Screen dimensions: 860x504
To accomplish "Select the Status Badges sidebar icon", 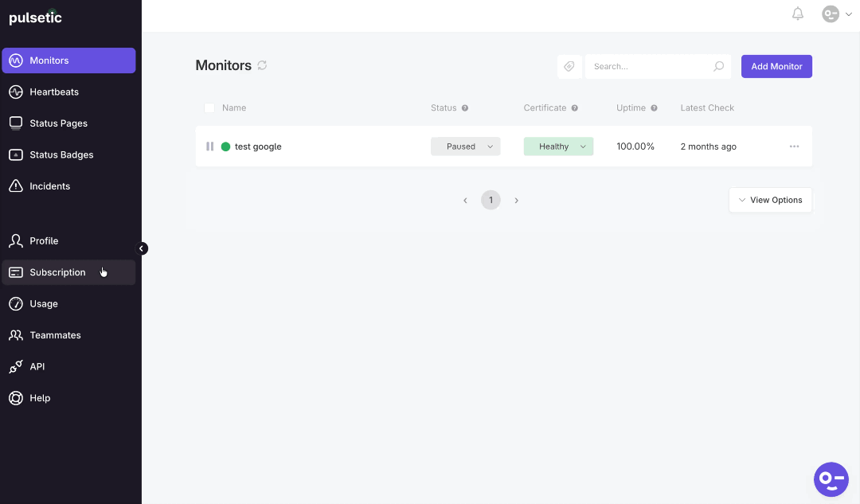I will pos(15,154).
